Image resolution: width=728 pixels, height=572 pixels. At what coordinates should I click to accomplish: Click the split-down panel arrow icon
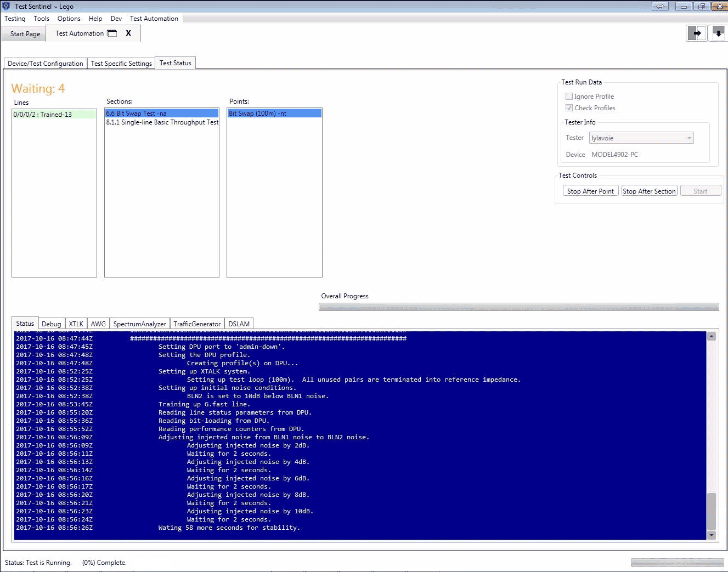coord(718,33)
